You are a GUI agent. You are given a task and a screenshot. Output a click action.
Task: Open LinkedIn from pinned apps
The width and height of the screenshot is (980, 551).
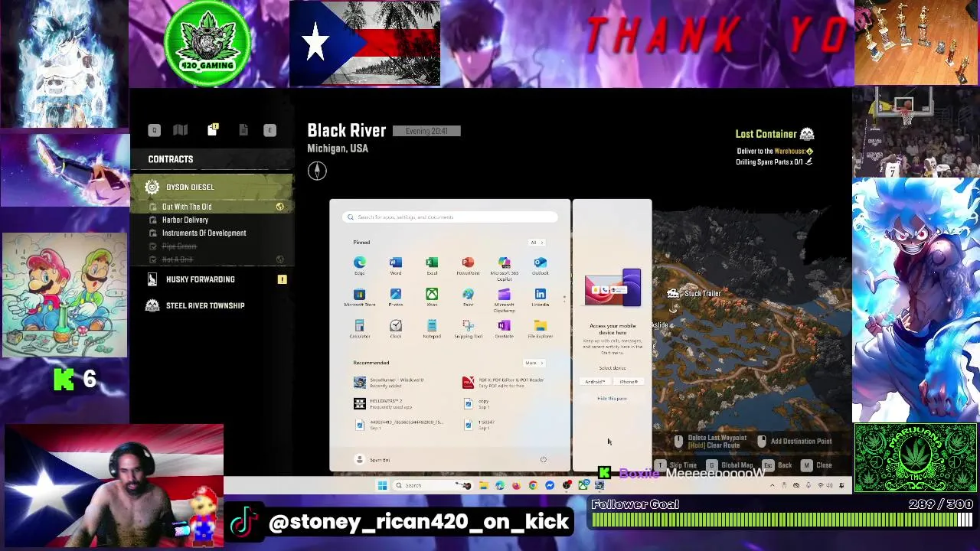click(541, 298)
